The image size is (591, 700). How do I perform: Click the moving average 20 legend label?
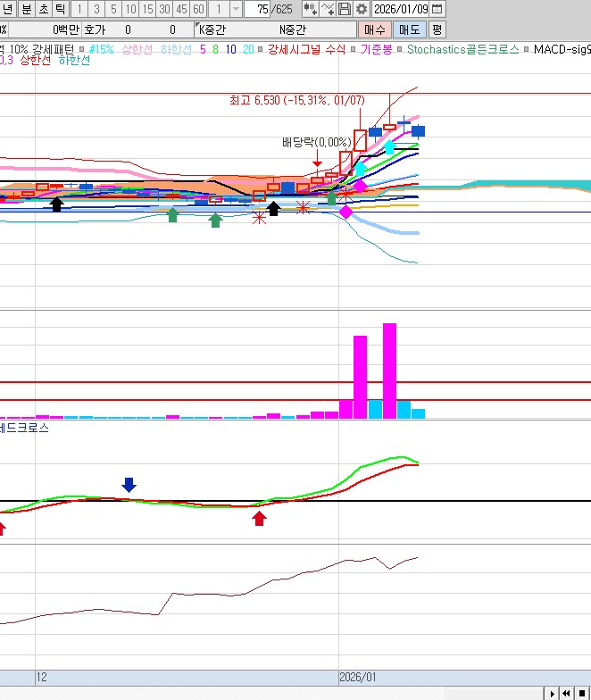(x=248, y=49)
